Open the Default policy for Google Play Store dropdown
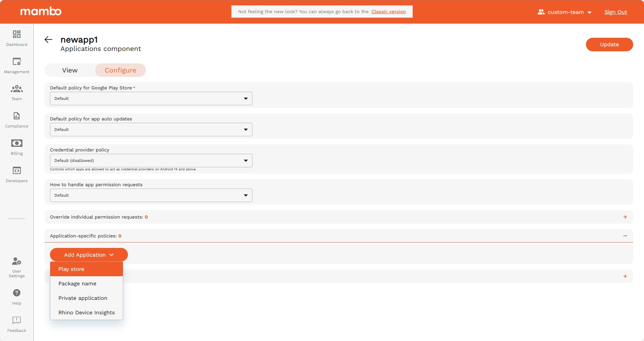 point(151,98)
